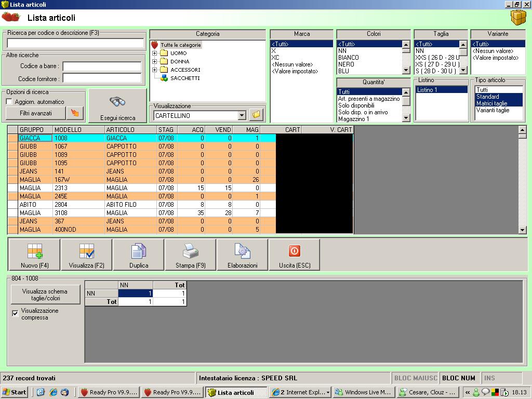Open Cesare, Clouz chat taskbar item
Screen dimensions: 532x399
click(x=428, y=392)
